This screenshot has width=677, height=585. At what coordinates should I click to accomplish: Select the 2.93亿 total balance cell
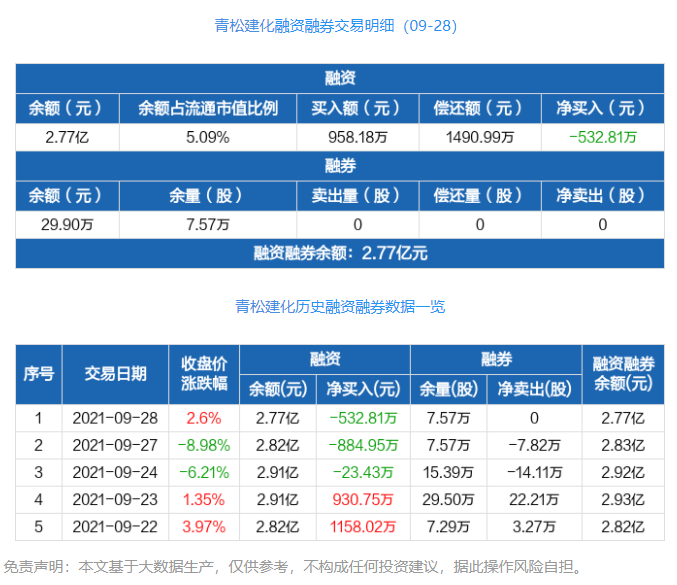[623, 500]
